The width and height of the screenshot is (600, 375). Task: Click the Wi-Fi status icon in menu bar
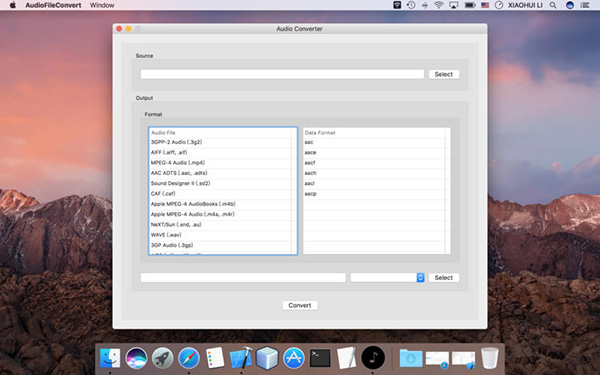pyautogui.click(x=439, y=5)
